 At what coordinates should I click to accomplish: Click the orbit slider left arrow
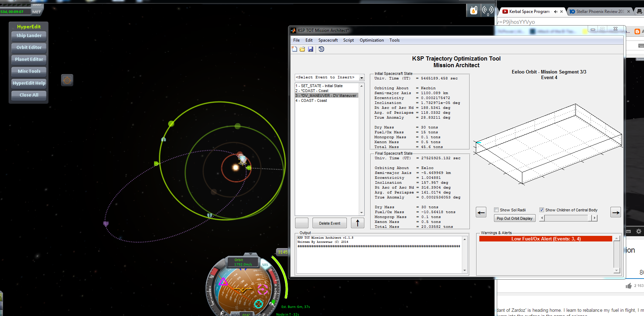(x=542, y=218)
